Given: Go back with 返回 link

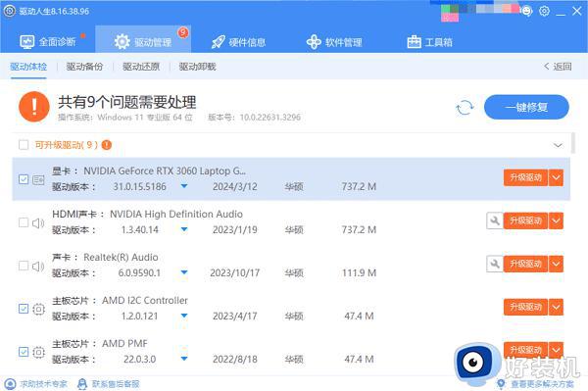Looking at the screenshot, I should [558, 67].
